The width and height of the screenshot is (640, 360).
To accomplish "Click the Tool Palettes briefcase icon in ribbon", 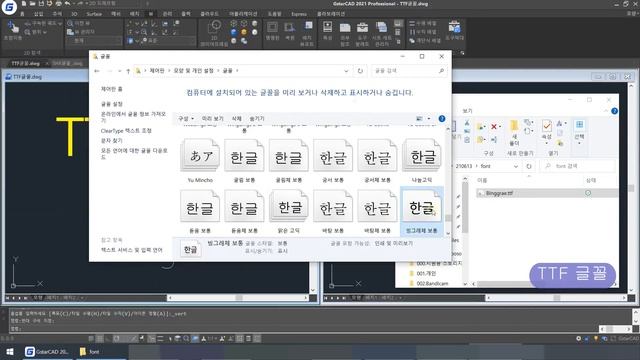I will (x=362, y=28).
